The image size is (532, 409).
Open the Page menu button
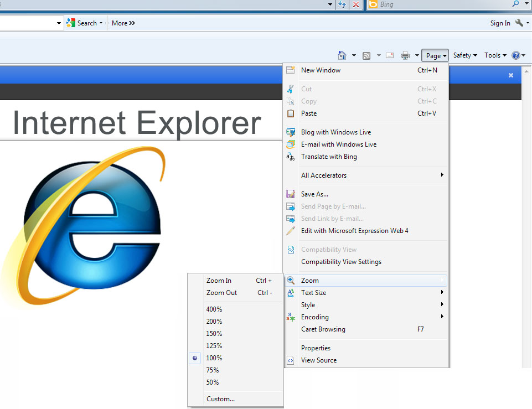click(435, 55)
